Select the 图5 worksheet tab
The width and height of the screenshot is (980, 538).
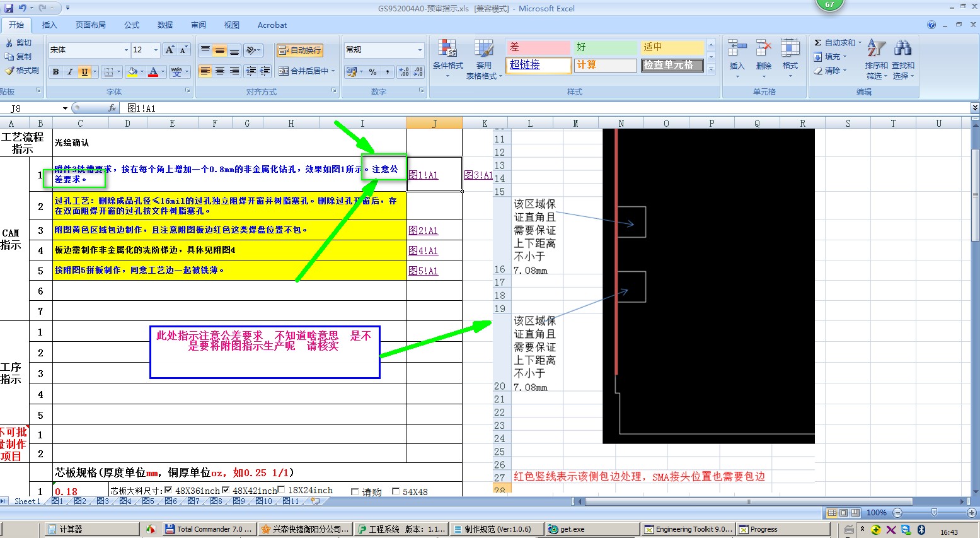click(148, 501)
